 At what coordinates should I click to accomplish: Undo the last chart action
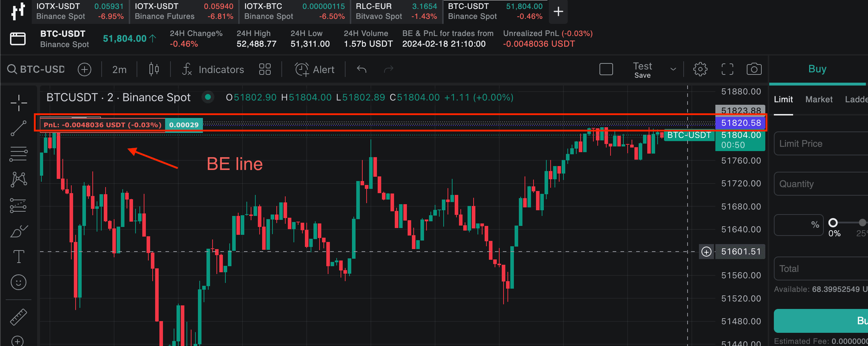pyautogui.click(x=362, y=69)
